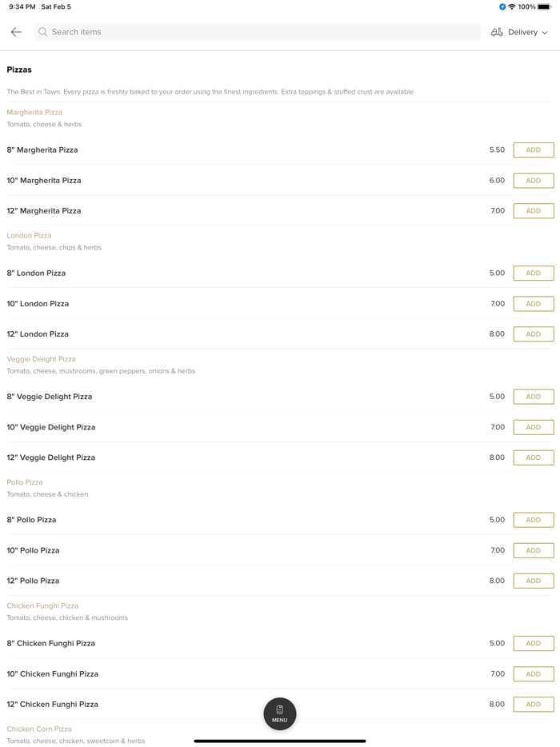Add 10" London Pizza to order
The height and width of the screenshot is (747, 560).
pyautogui.click(x=534, y=304)
